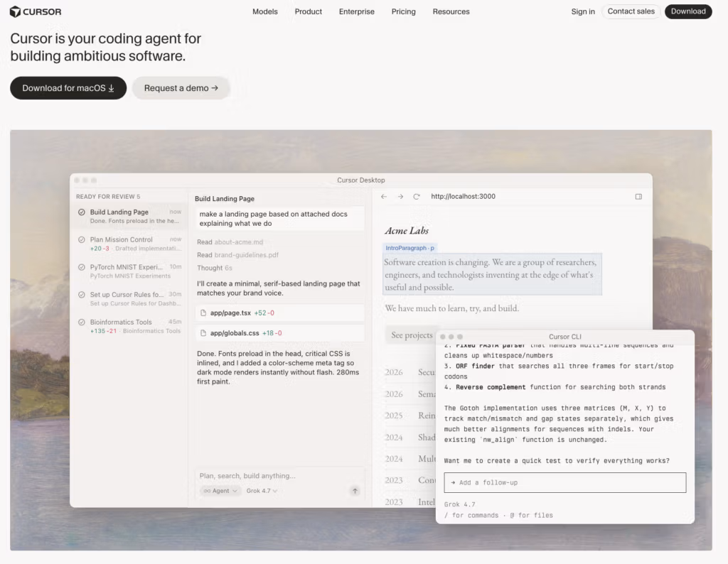This screenshot has width=728, height=564.
Task: Click the send arrow button in chat
Action: 355,491
